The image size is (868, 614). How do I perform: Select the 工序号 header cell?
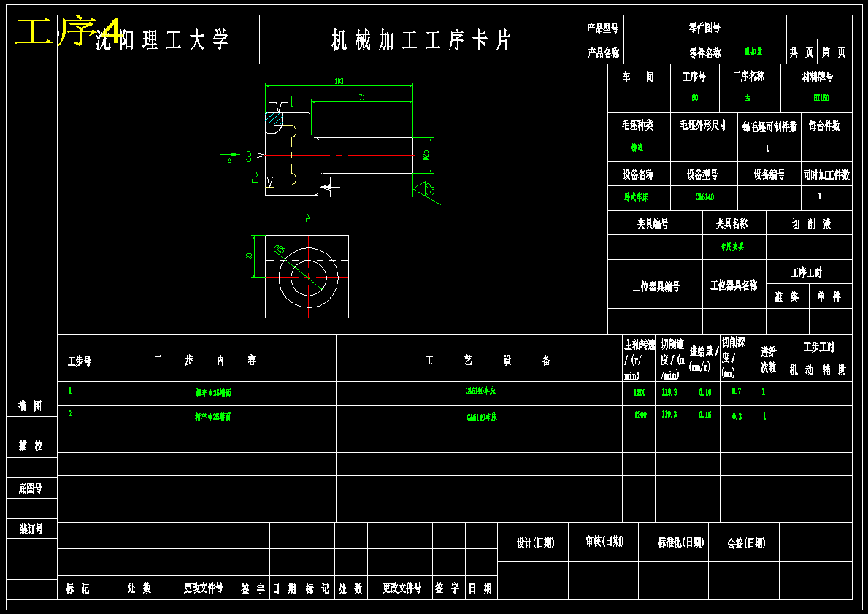point(694,77)
